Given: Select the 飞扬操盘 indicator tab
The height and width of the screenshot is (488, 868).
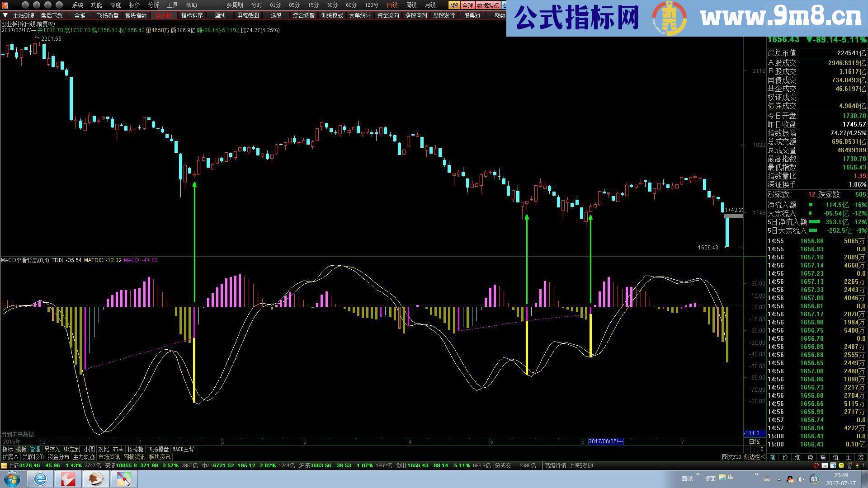Looking at the screenshot, I should click(158, 449).
